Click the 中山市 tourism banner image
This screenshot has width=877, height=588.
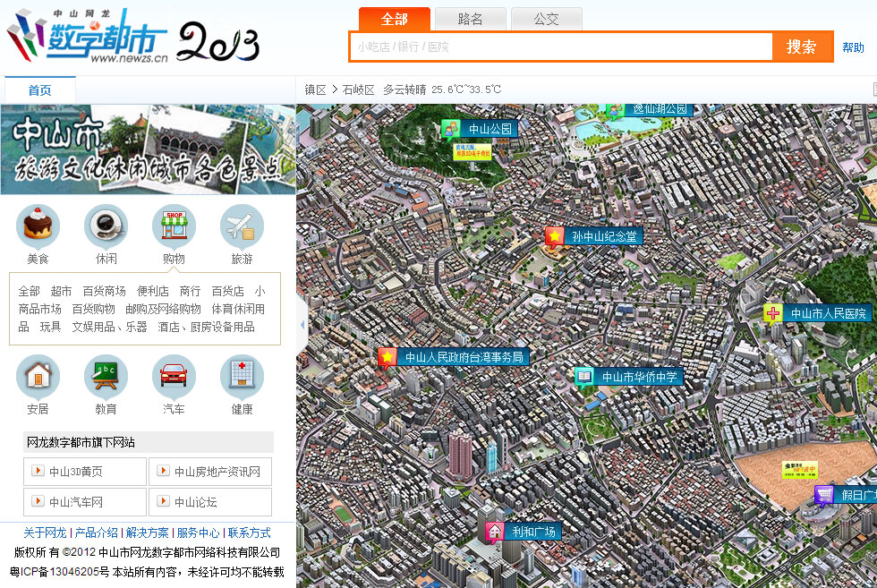point(148,149)
